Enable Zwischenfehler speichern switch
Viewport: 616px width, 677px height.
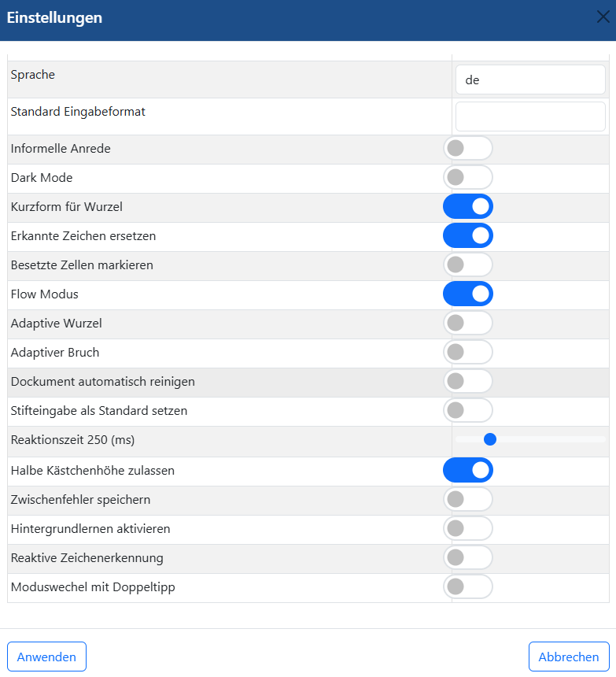click(x=468, y=499)
